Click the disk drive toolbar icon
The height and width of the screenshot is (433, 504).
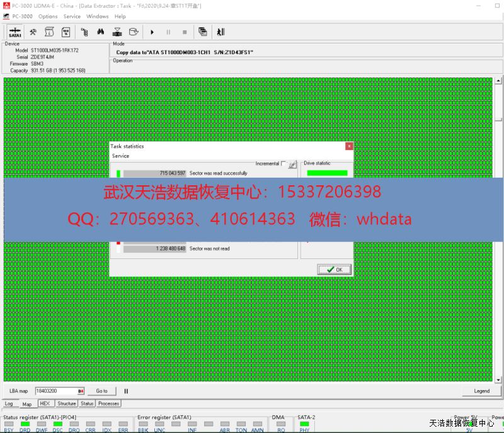[x=133, y=32]
